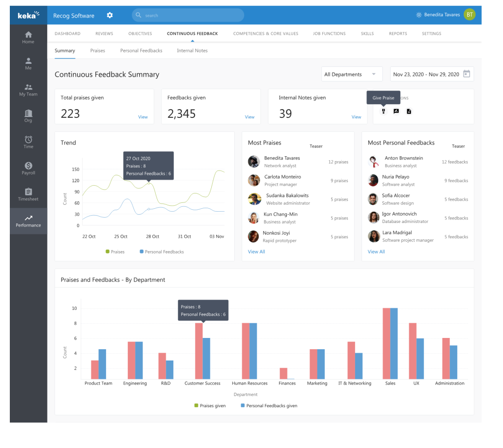
Task: Click the search magnifier icon
Action: pyautogui.click(x=138, y=15)
